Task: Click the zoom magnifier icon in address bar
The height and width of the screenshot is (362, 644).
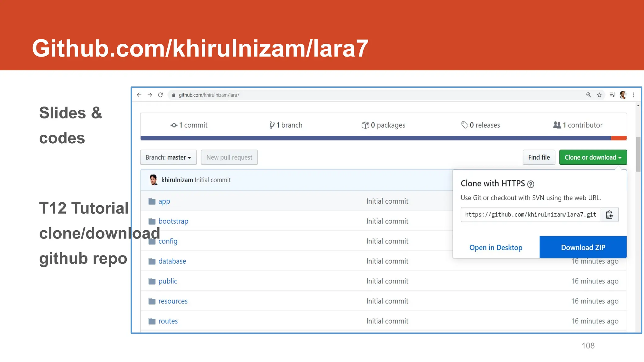Action: [x=589, y=95]
